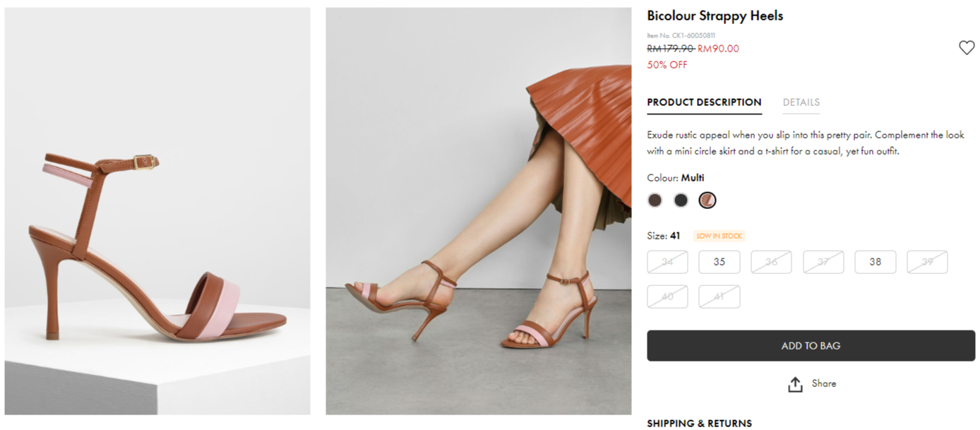Open the side-view heel product image

157,211
